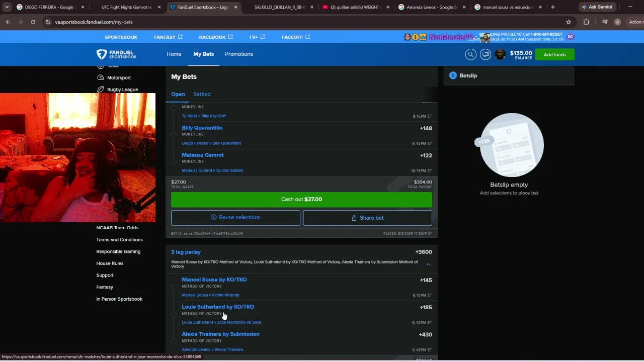Click the Rugby League ball icon
The height and width of the screenshot is (362, 644).
pos(101,89)
